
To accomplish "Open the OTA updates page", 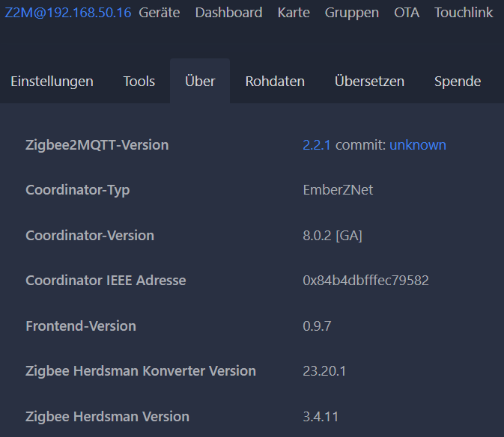I will click(407, 13).
